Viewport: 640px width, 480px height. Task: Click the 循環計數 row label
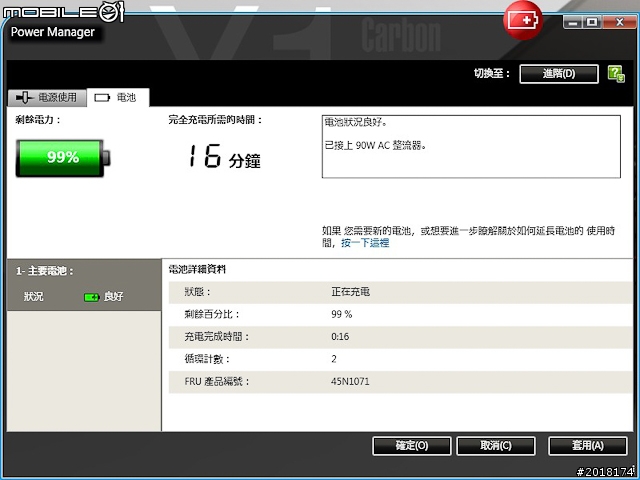coord(207,359)
